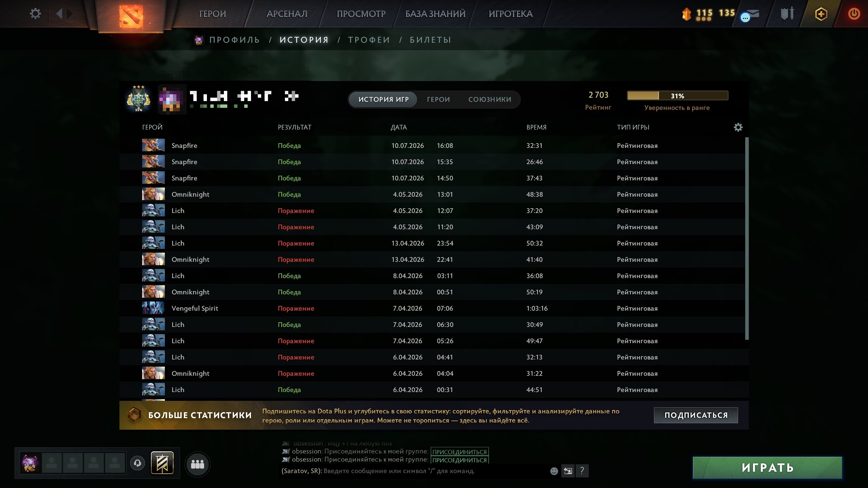Open the ИГРОТЕКА top menu
The image size is (868, 488).
pyautogui.click(x=510, y=14)
